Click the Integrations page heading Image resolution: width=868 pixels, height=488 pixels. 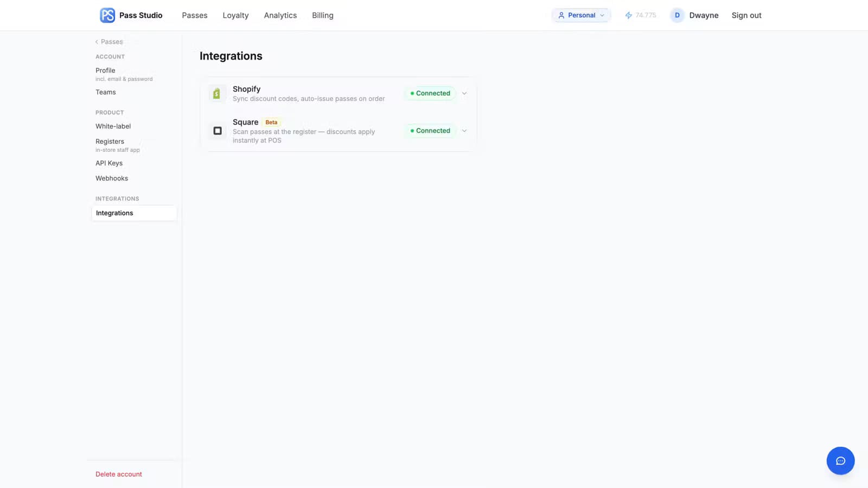coord(231,56)
